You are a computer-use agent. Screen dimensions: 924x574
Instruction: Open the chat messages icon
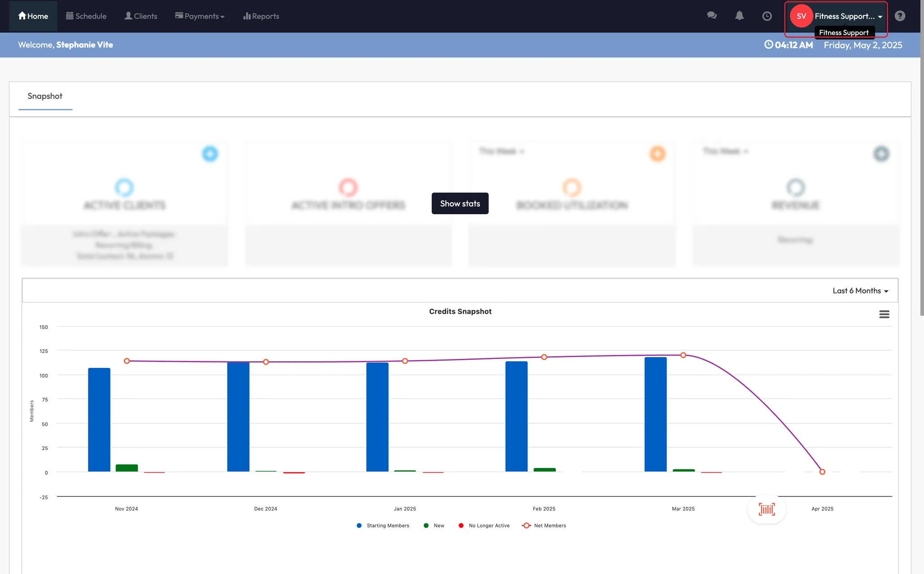[711, 16]
